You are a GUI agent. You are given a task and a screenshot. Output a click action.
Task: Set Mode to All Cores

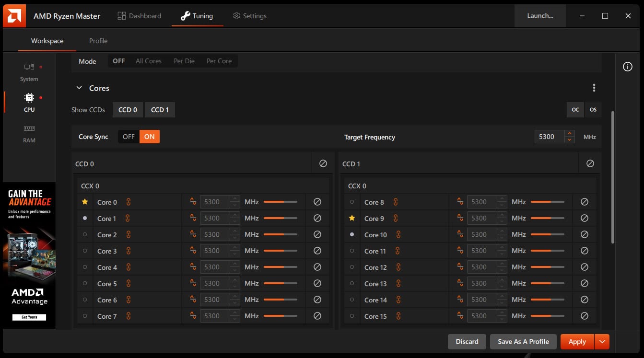click(149, 61)
